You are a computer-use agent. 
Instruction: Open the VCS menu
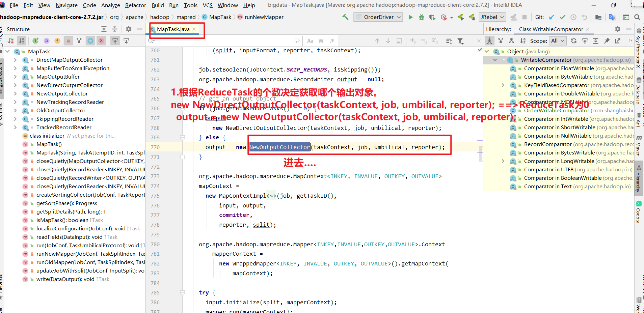tap(208, 5)
